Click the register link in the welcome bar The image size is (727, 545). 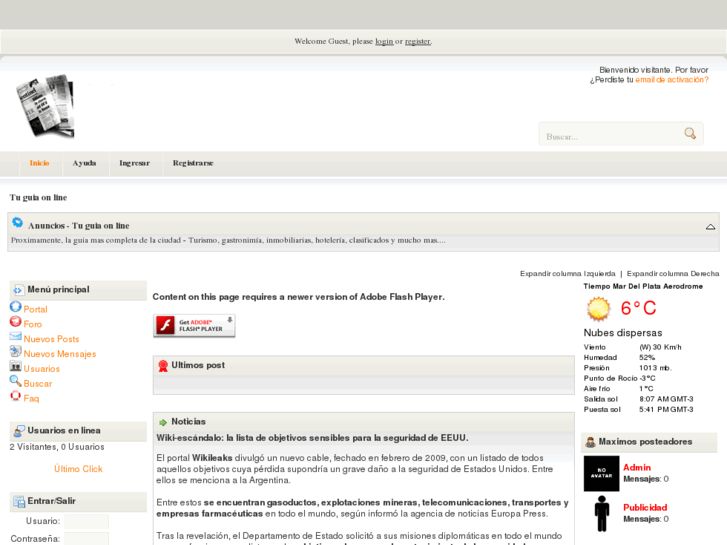(x=418, y=41)
